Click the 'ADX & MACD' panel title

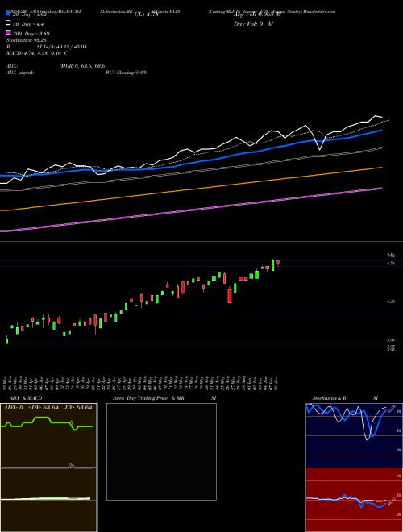pos(26,398)
